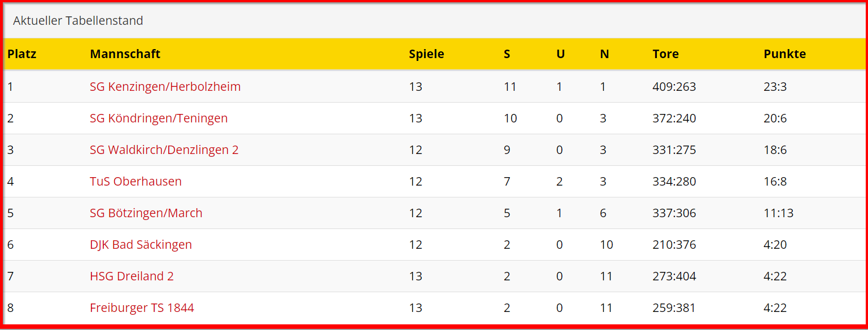Open the HSG Dreiland 2 team link

tap(132, 276)
